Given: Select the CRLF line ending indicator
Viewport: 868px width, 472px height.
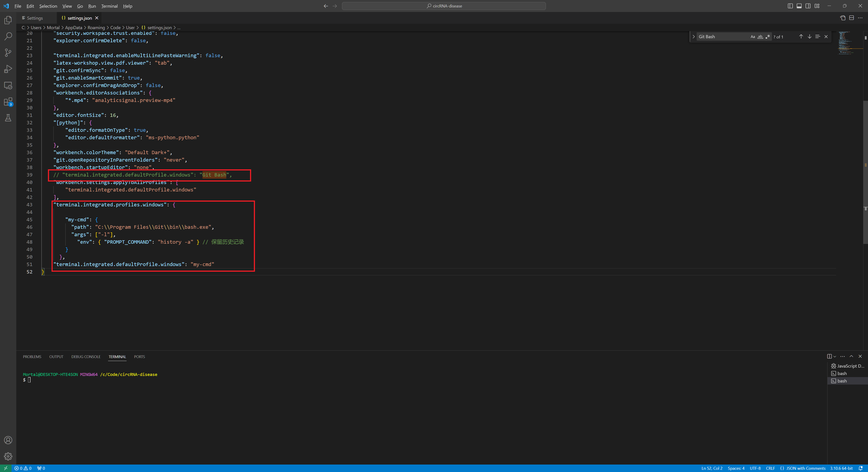Looking at the screenshot, I should pos(771,468).
